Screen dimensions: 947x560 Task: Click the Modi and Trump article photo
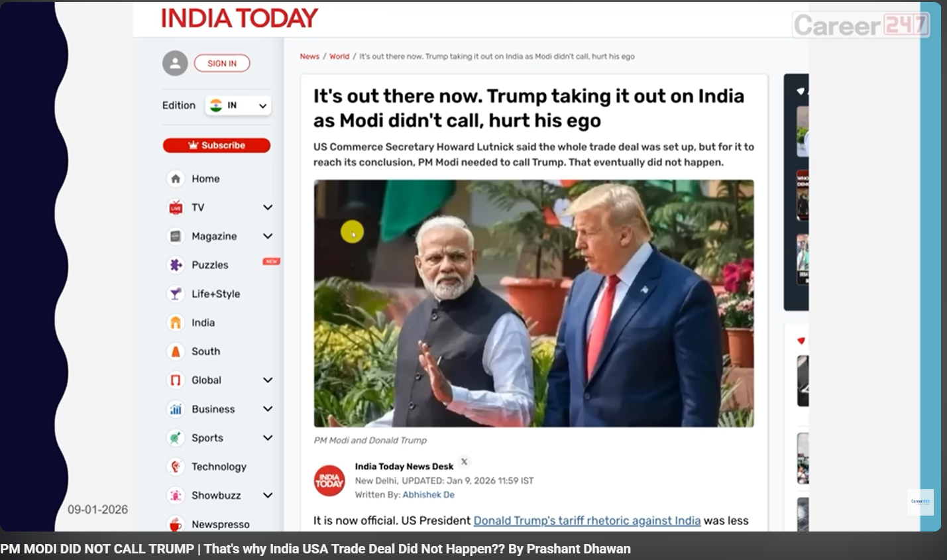click(533, 304)
